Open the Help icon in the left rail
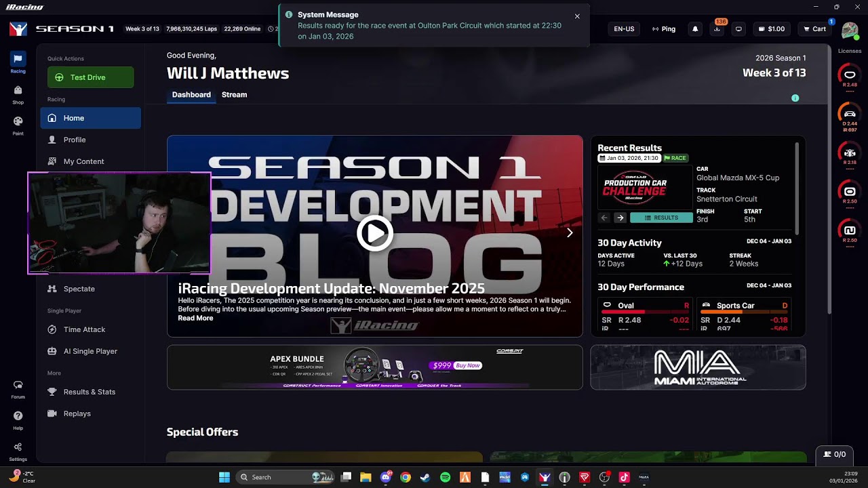Image resolution: width=868 pixels, height=488 pixels. click(x=18, y=420)
